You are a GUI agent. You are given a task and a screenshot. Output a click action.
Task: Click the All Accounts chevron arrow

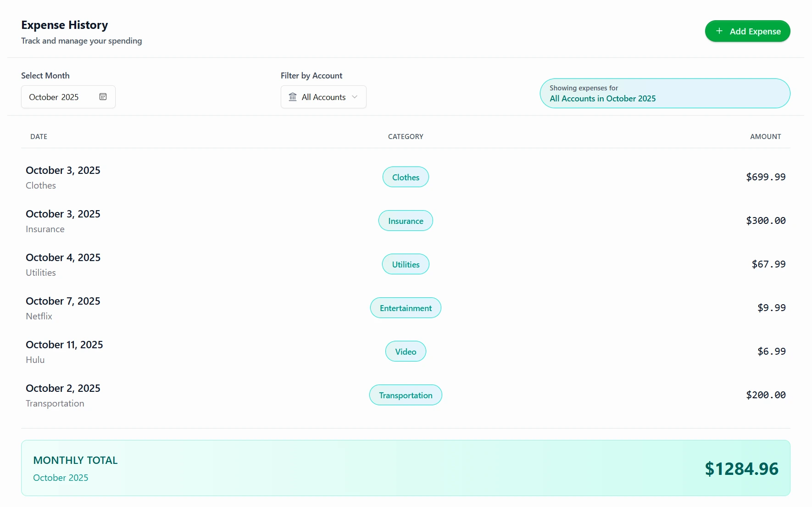355,97
